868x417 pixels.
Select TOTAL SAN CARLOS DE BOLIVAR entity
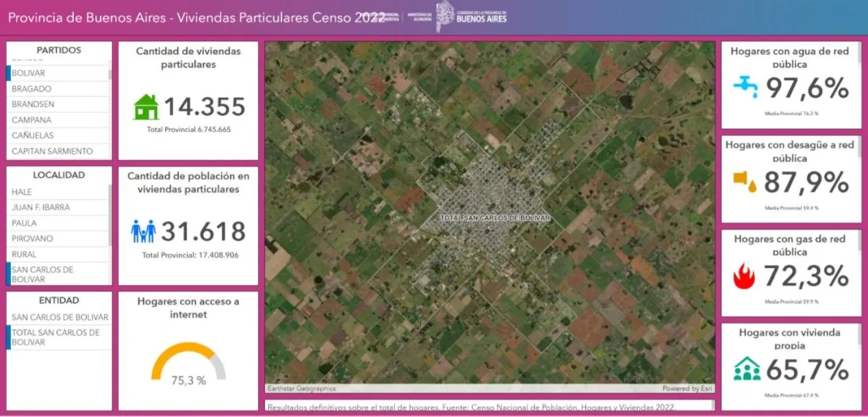pyautogui.click(x=56, y=337)
